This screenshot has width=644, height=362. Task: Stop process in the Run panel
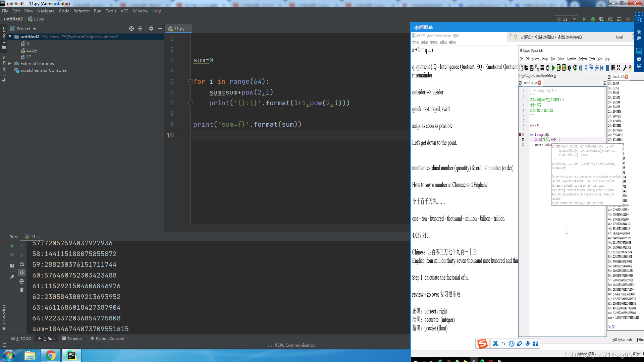pyautogui.click(x=12, y=255)
